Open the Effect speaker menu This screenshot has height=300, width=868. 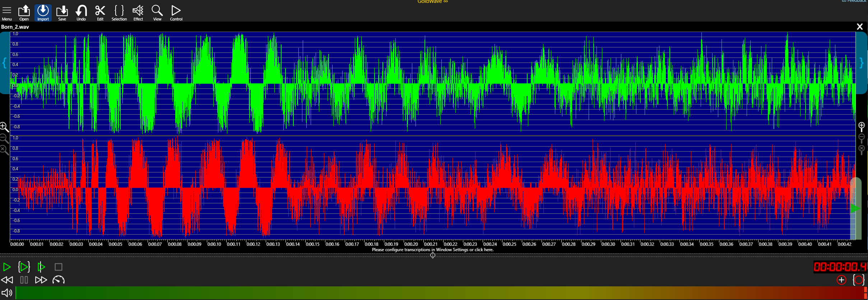pos(138,13)
